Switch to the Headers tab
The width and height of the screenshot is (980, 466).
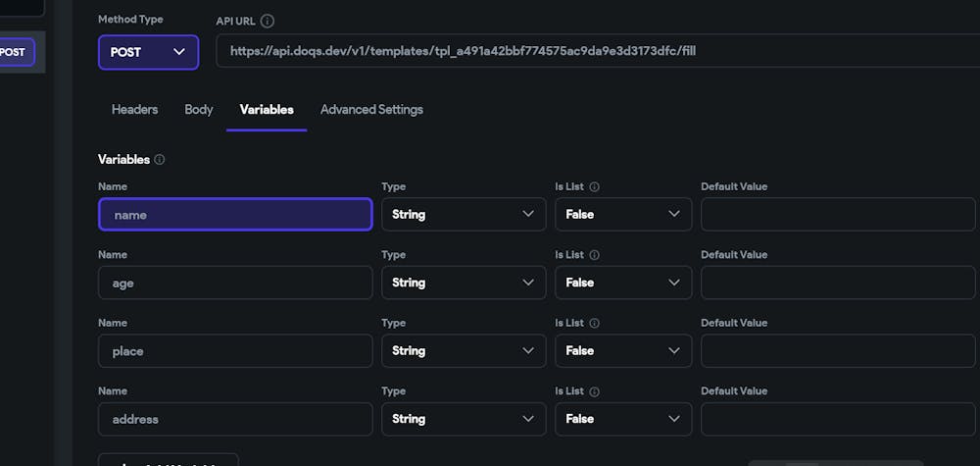134,110
